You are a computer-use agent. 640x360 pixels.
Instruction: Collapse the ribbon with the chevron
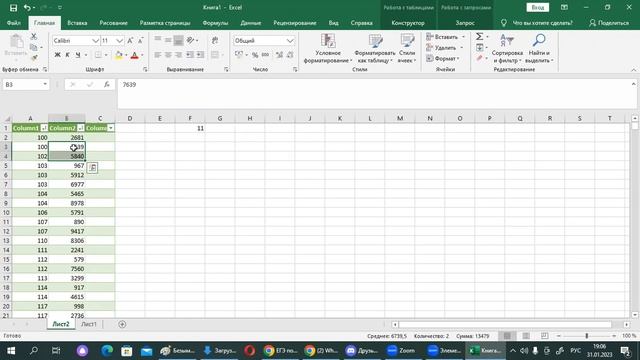pyautogui.click(x=633, y=70)
